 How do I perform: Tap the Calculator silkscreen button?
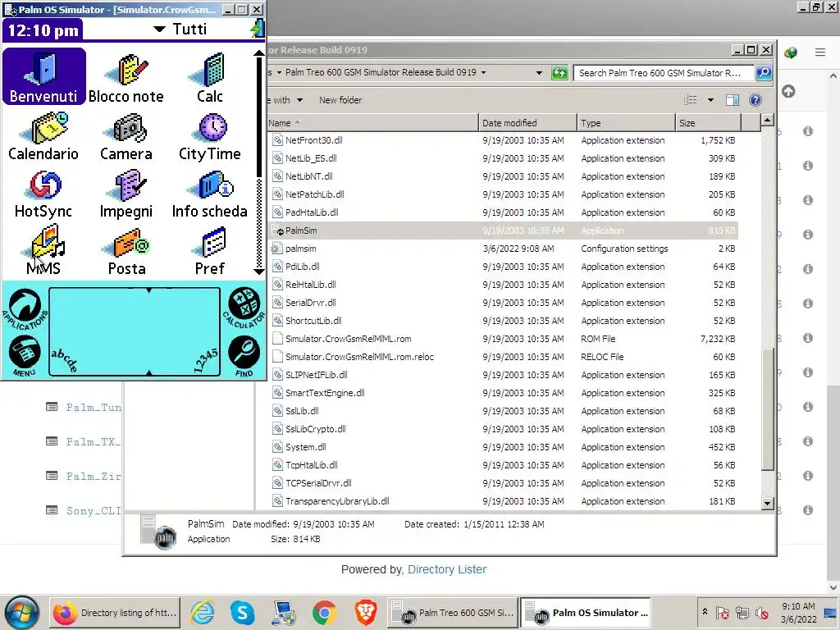(244, 308)
